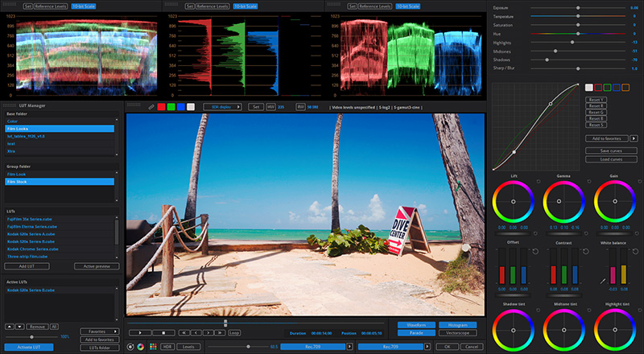
Task: Click the RW button above preview
Action: pyautogui.click(x=300, y=107)
